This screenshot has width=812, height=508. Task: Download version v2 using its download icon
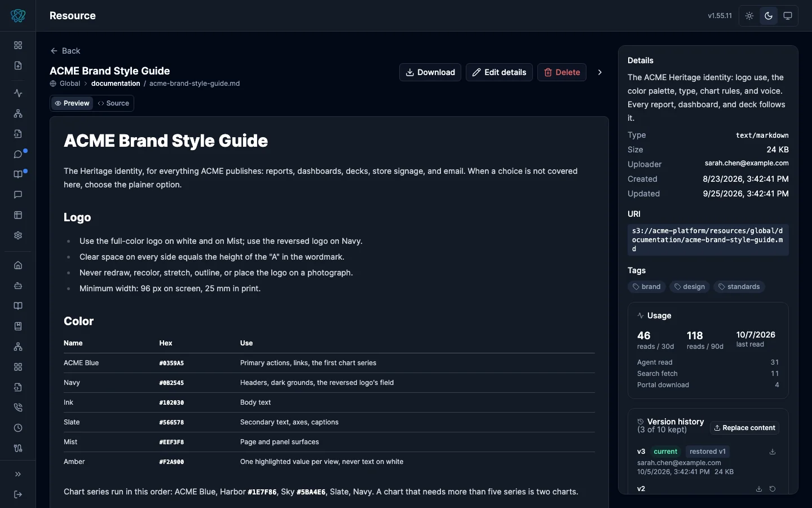(x=759, y=489)
